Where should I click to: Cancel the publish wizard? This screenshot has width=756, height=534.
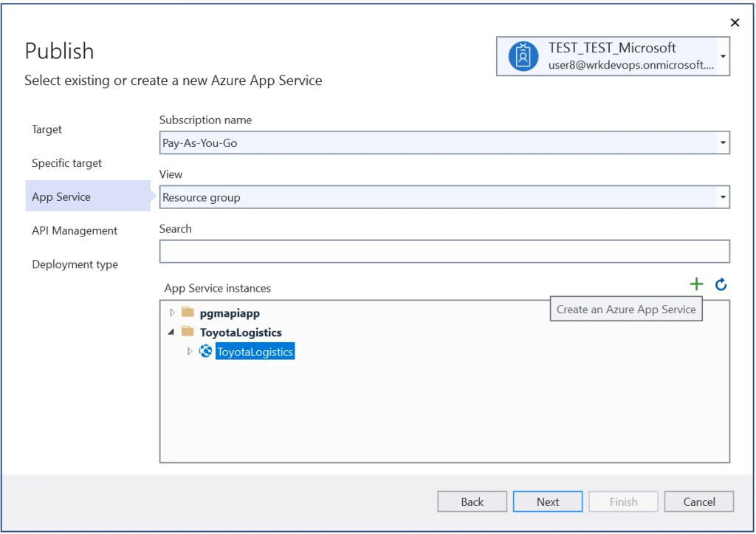click(x=698, y=501)
